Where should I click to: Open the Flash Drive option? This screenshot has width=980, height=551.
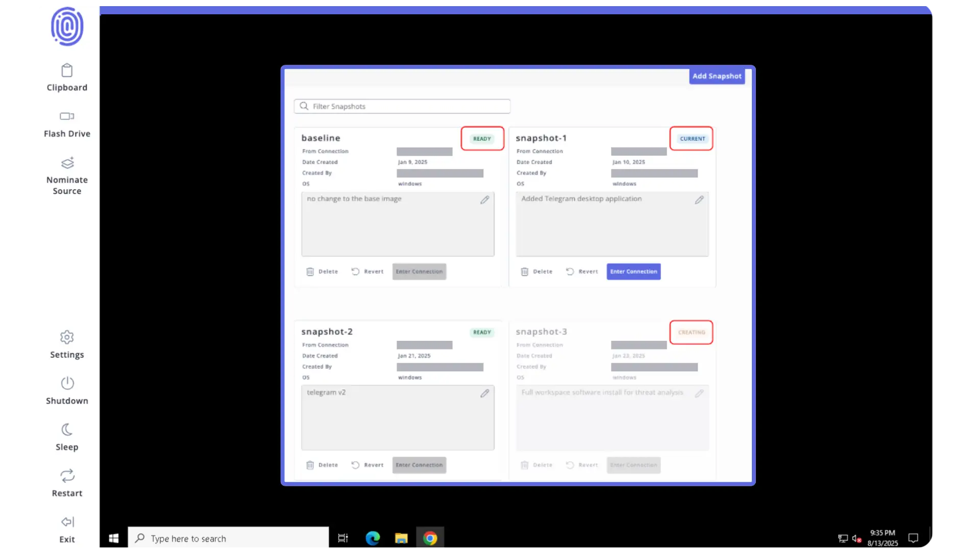coord(67,124)
